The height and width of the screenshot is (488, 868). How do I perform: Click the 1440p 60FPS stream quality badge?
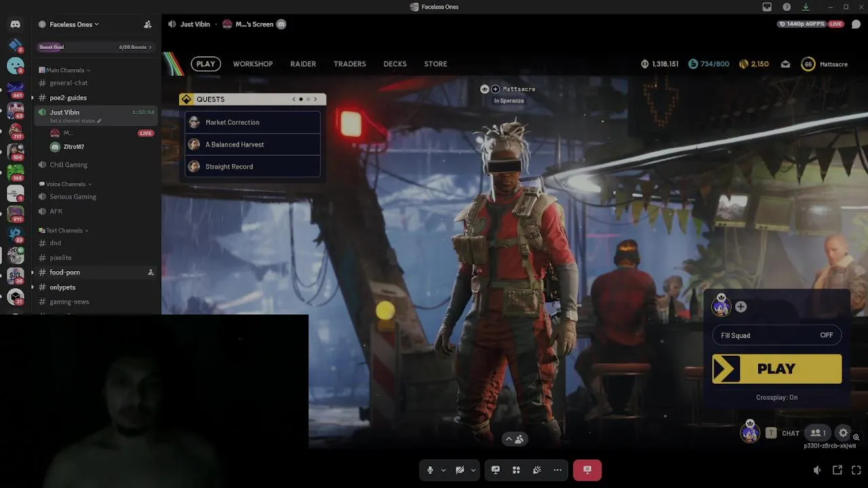[x=802, y=24]
